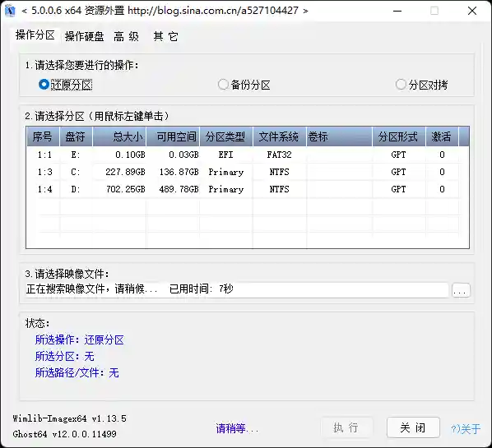492x448 pixels.
Task: Click the Ghost64 v12.0.0.11499 version text
Action: pyautogui.click(x=65, y=434)
